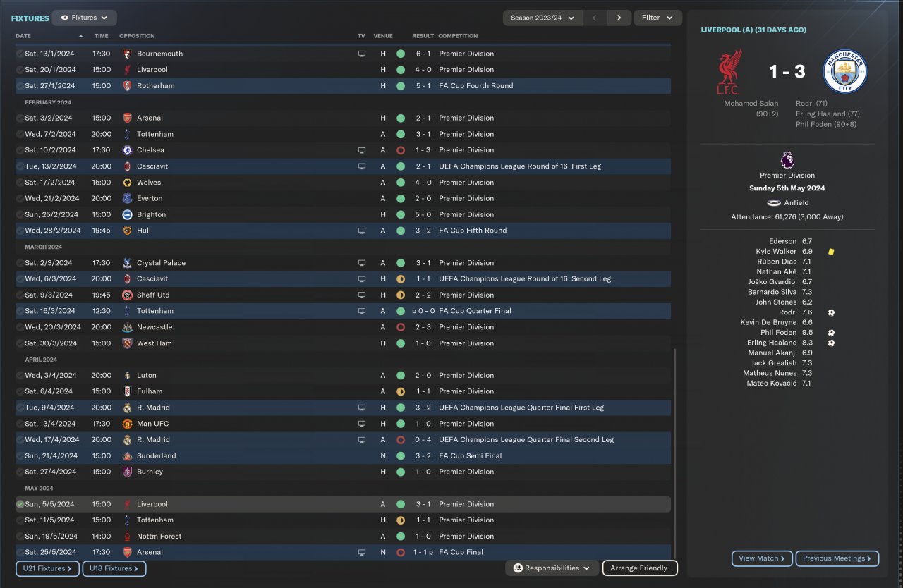Click Rodri (71) in the goalscorers list
Screen dimensions: 903x588
811,104
